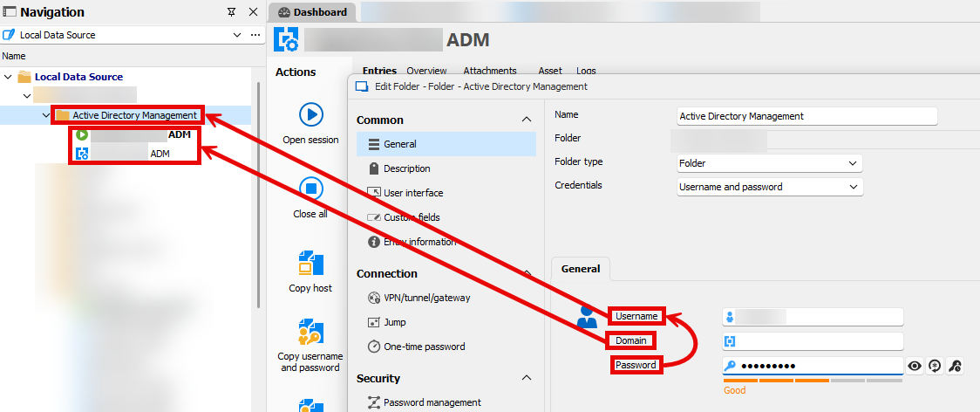Collapse the Active Directory Management folder
Image resolution: width=980 pixels, height=412 pixels.
pos(46,115)
